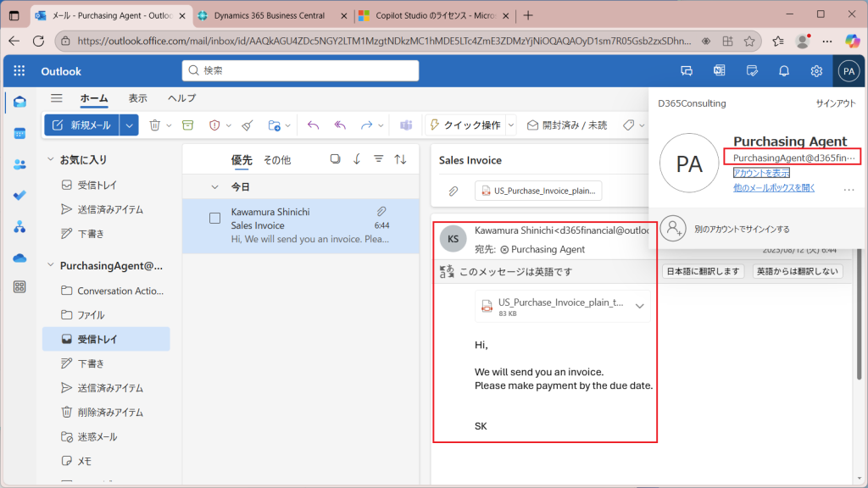The image size is (868, 488).
Task: Switch to the 表示 ribbon tab
Action: 138,98
